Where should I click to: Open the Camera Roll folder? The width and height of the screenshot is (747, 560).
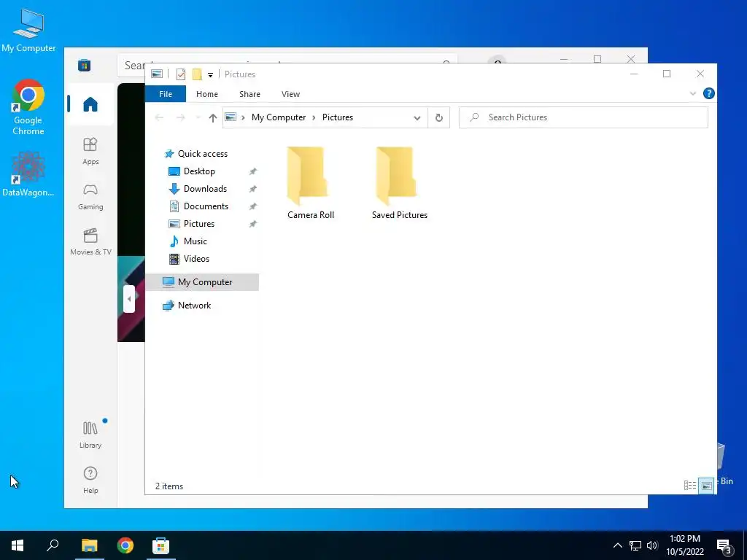(x=310, y=183)
